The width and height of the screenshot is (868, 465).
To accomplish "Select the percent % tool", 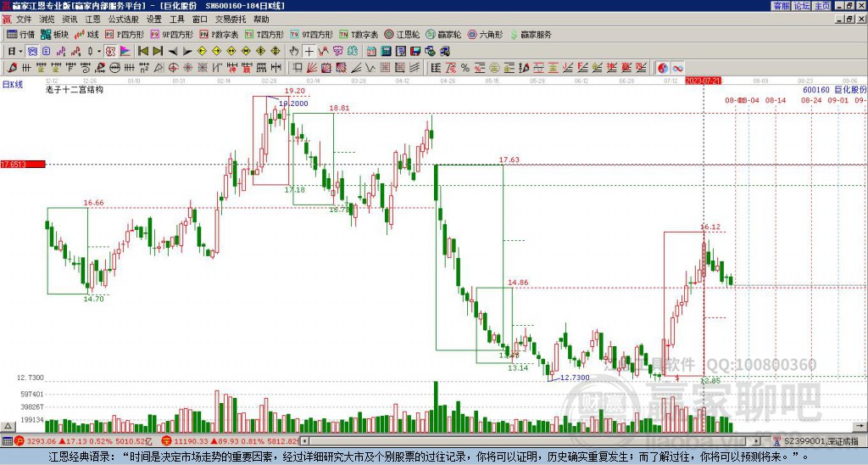I will (465, 68).
